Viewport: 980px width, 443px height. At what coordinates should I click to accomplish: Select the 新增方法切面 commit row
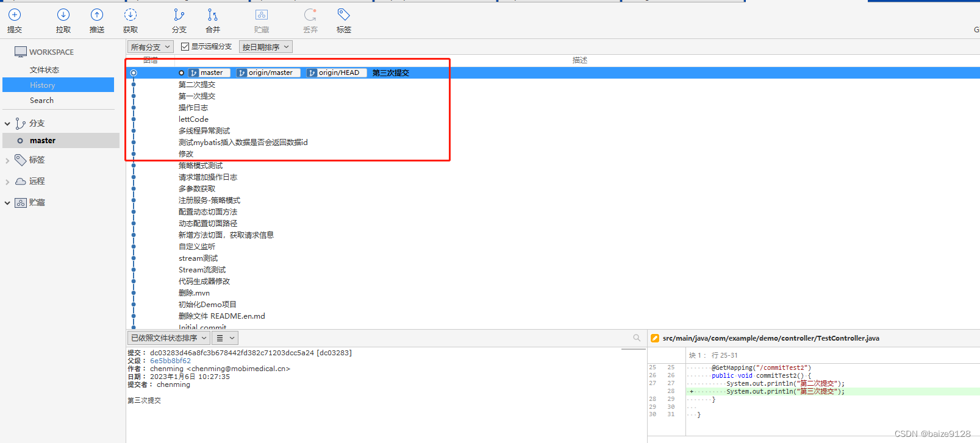553,235
